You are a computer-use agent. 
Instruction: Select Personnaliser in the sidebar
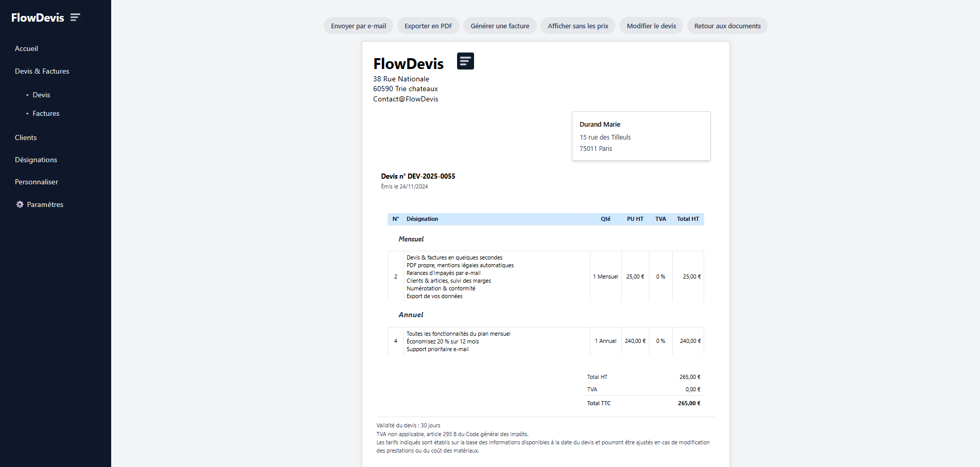pos(37,182)
